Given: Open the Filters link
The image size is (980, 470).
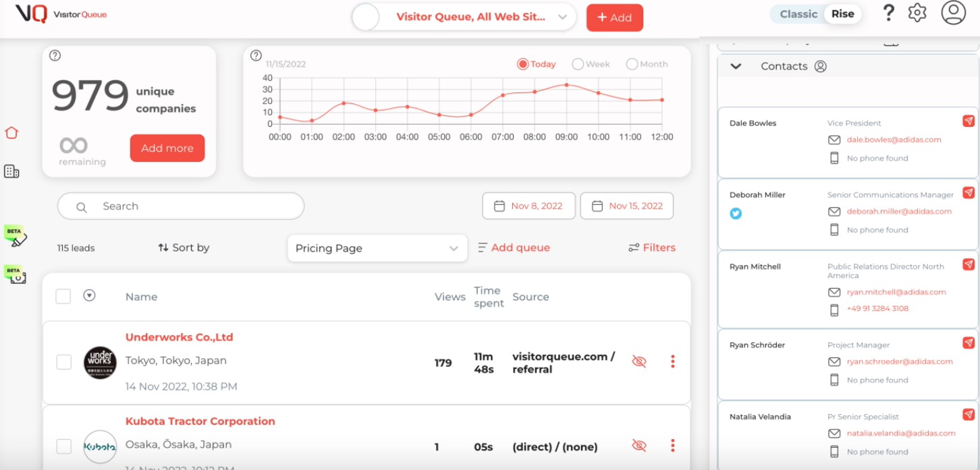Looking at the screenshot, I should coord(651,247).
